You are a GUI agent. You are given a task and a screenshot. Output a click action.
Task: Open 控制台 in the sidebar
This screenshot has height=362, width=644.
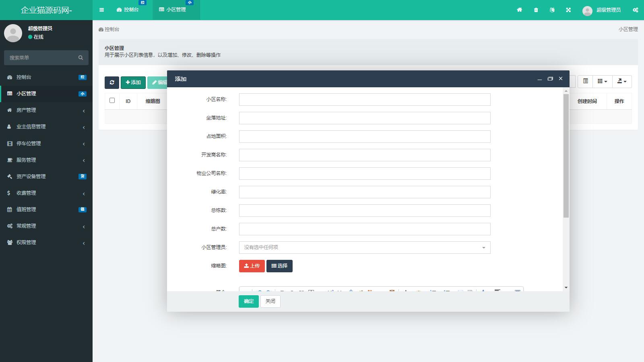click(x=46, y=77)
